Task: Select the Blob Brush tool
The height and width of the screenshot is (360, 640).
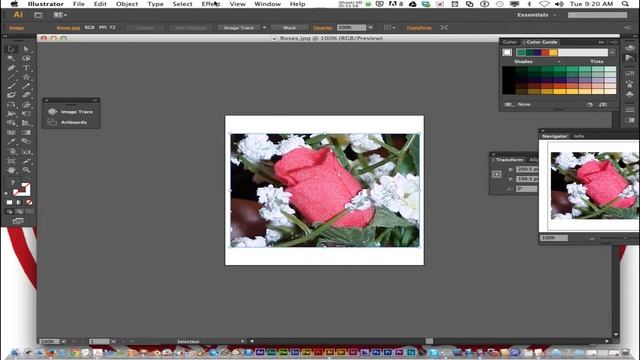Action: tap(11, 95)
